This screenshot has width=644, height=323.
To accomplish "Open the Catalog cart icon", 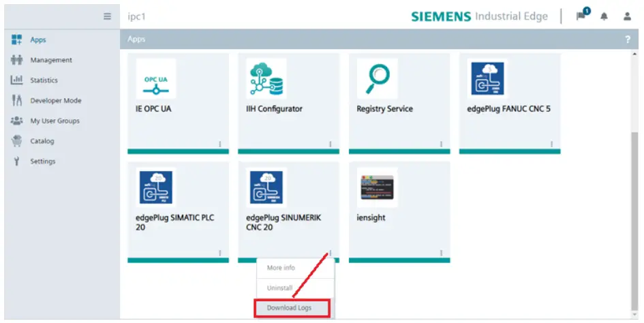I will point(16,141).
